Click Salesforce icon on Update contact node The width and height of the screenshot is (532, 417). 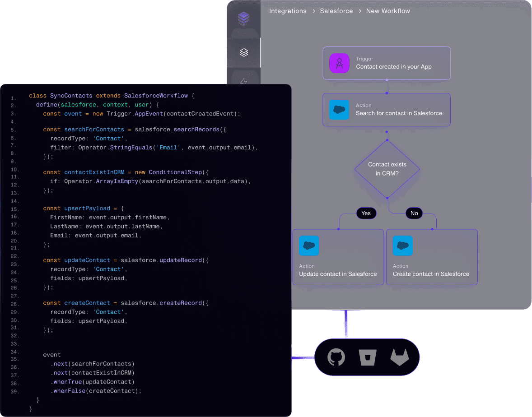[x=309, y=246]
